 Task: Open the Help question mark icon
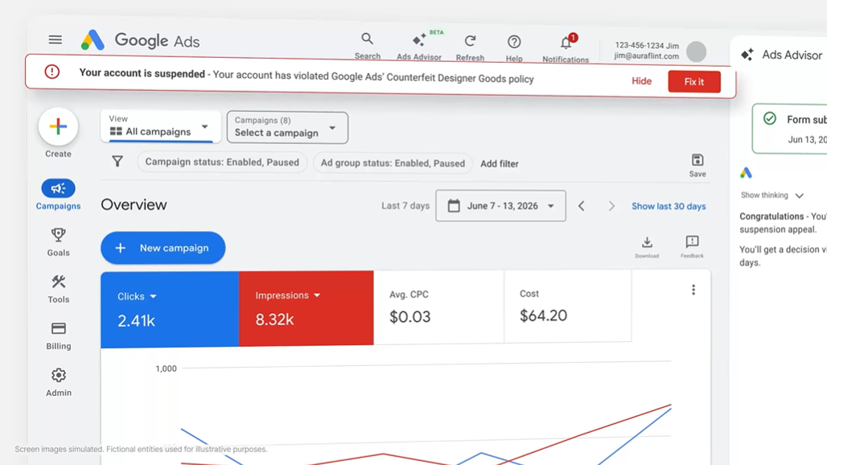coord(514,42)
